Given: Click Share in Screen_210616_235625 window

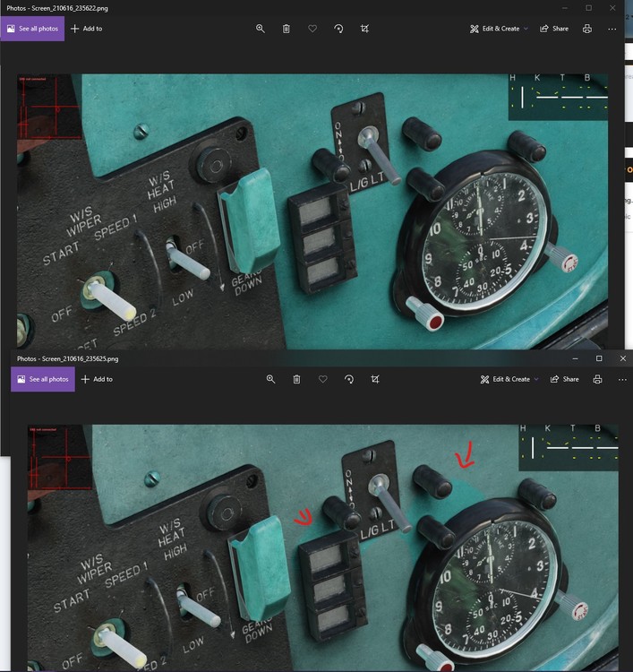Looking at the screenshot, I should 564,379.
